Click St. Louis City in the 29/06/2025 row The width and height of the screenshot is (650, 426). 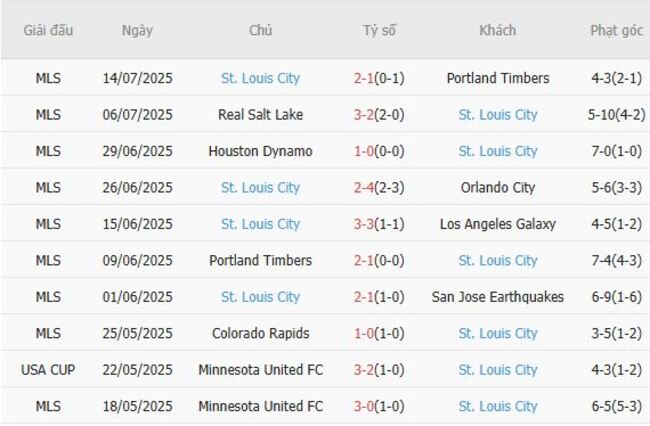click(497, 151)
